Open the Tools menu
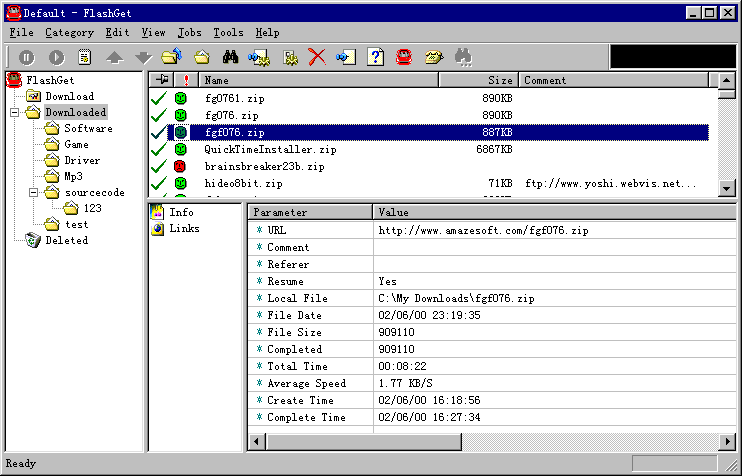 pyautogui.click(x=228, y=33)
